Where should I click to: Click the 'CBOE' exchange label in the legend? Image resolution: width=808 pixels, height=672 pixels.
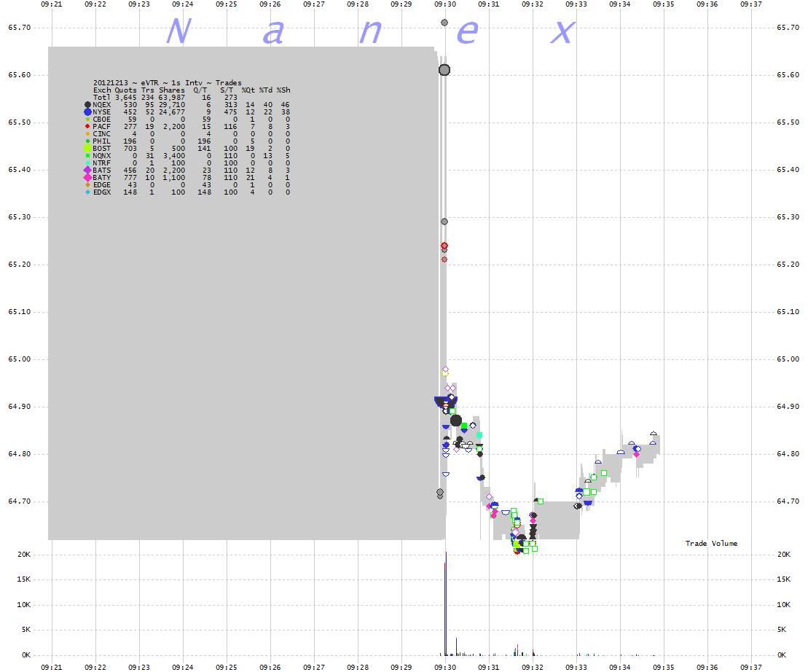pos(101,119)
